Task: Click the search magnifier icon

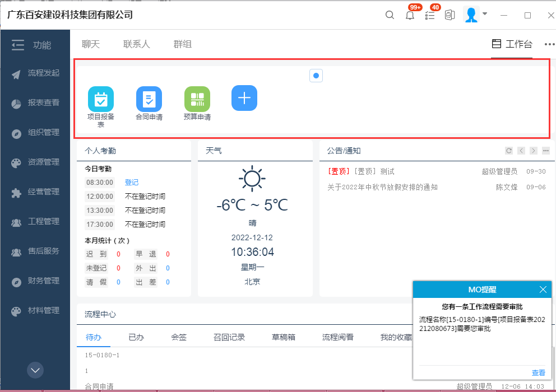Action: tap(390, 15)
